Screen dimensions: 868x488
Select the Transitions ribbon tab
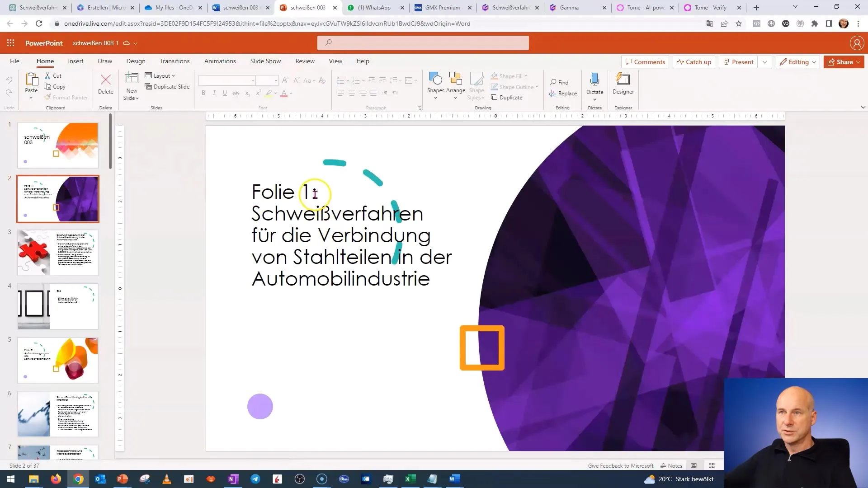tap(175, 61)
